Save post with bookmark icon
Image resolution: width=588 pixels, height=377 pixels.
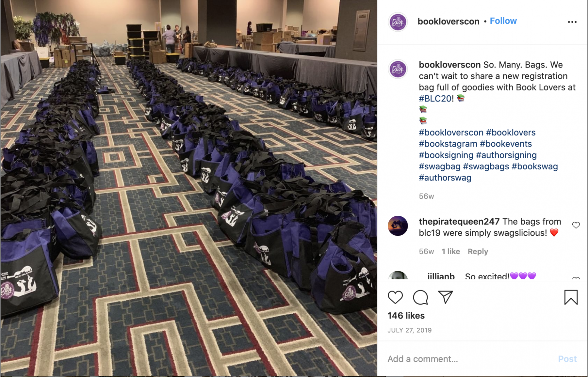(571, 297)
